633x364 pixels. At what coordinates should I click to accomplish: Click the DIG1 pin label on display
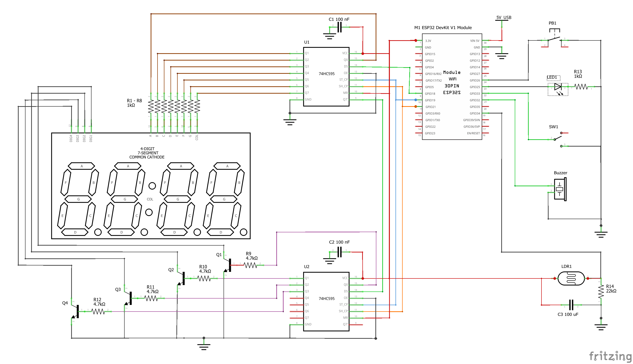91,138
